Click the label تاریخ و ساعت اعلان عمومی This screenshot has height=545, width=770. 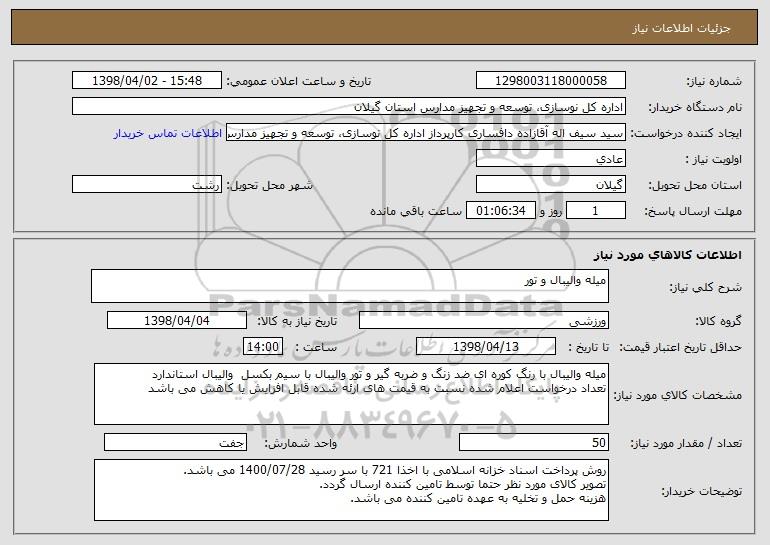(x=299, y=82)
